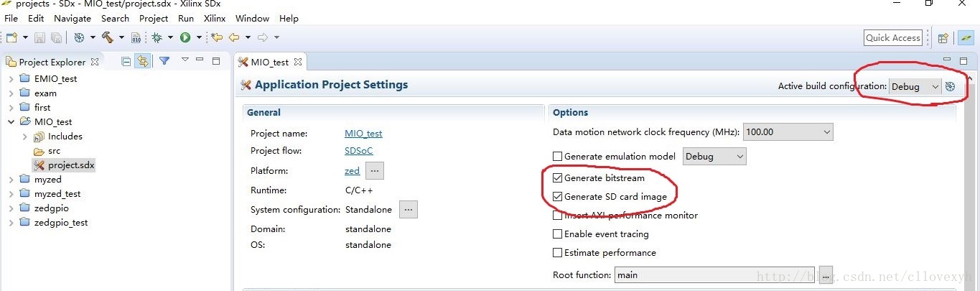
Task: Click the zed platform link
Action: click(352, 171)
